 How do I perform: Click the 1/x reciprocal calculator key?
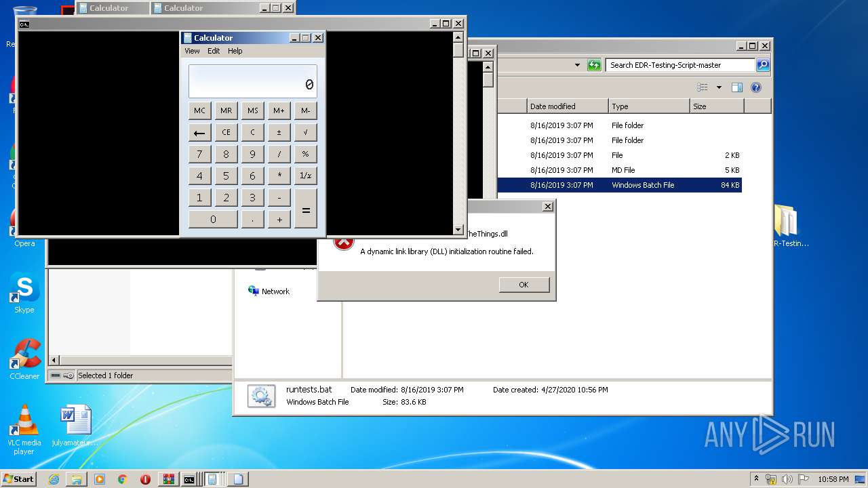305,176
